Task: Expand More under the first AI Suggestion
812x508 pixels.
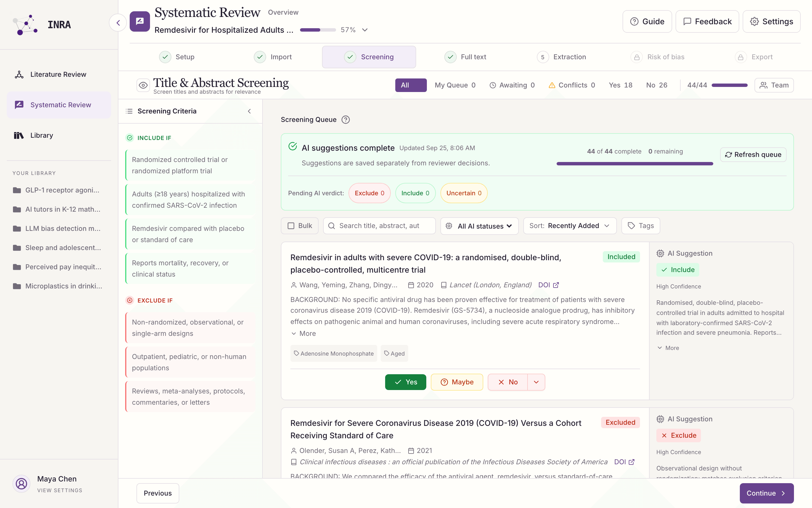Action: point(668,348)
